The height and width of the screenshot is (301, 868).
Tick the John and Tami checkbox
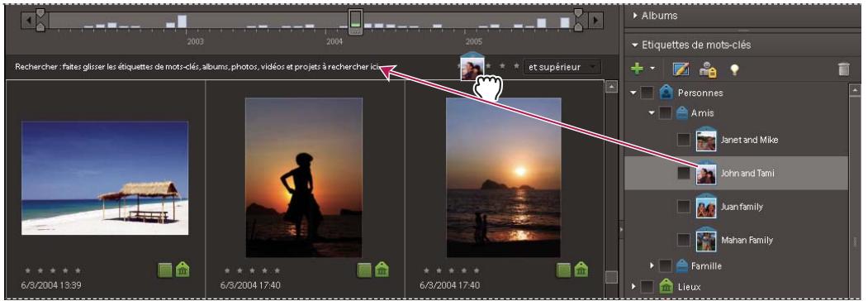click(x=684, y=173)
